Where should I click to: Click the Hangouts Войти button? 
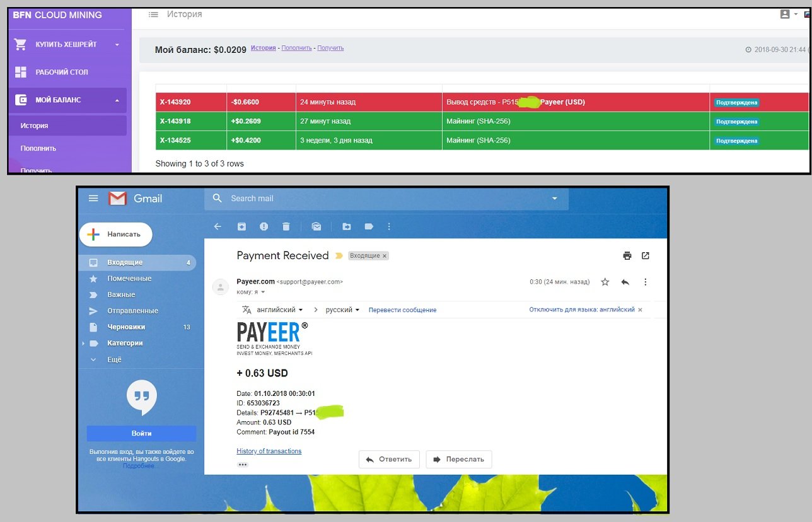(x=141, y=434)
